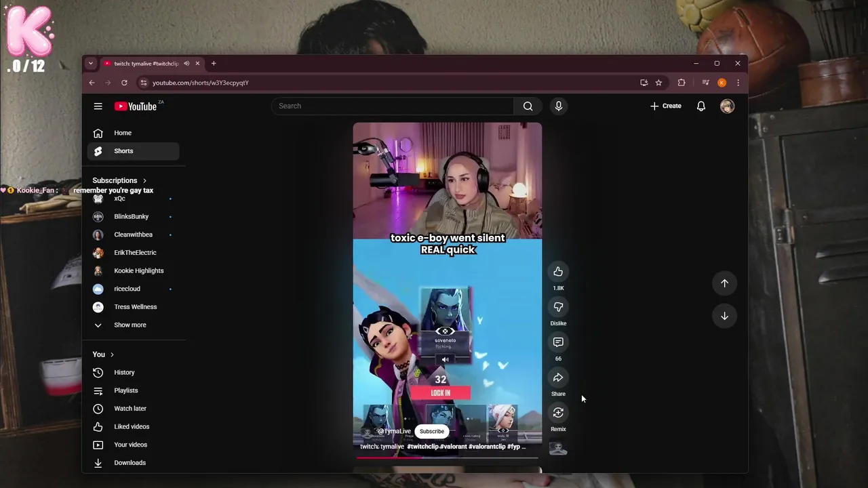Open the Cleanwithbea subscription
868x488 pixels.
[x=133, y=235]
